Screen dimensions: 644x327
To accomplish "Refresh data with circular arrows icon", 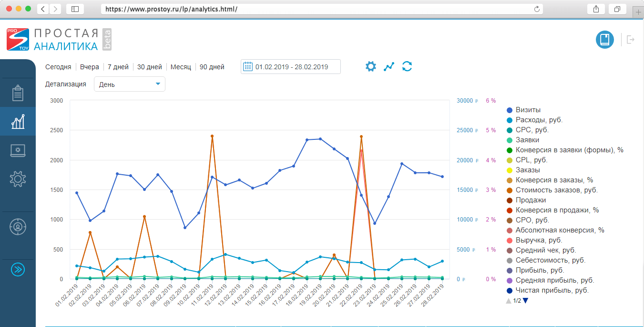I will pyautogui.click(x=407, y=66).
